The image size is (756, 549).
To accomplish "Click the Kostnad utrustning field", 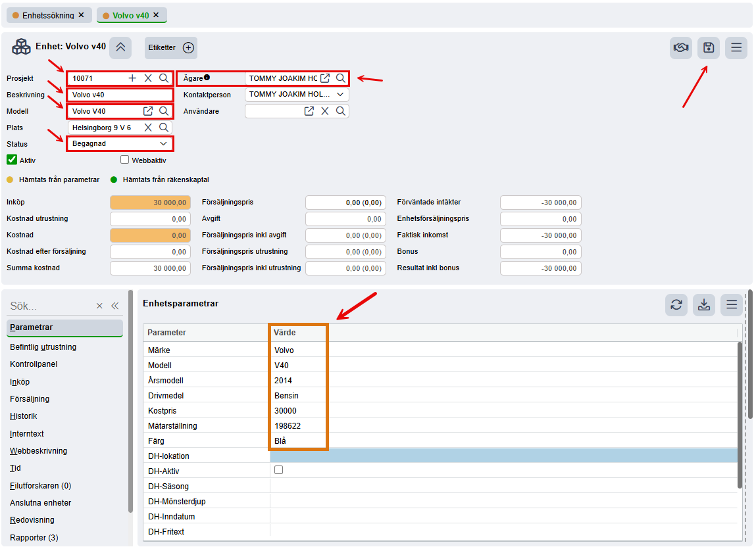I will tap(151, 219).
